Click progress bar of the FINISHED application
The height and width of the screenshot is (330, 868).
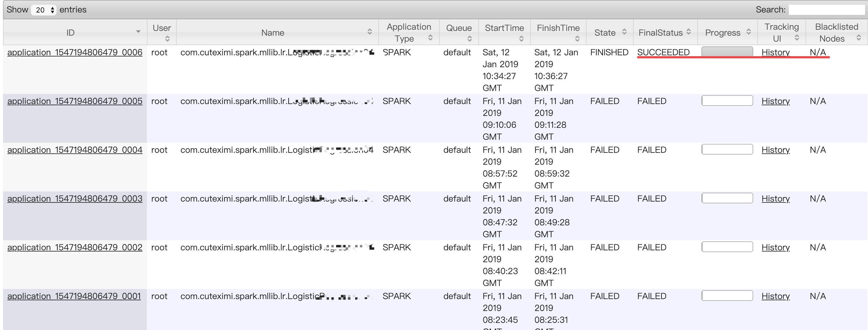727,52
